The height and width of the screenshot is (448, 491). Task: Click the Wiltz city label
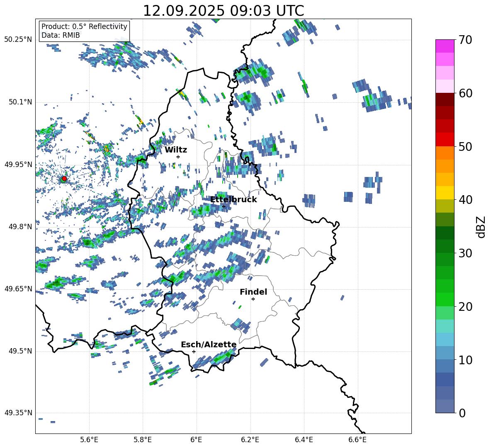pos(176,150)
